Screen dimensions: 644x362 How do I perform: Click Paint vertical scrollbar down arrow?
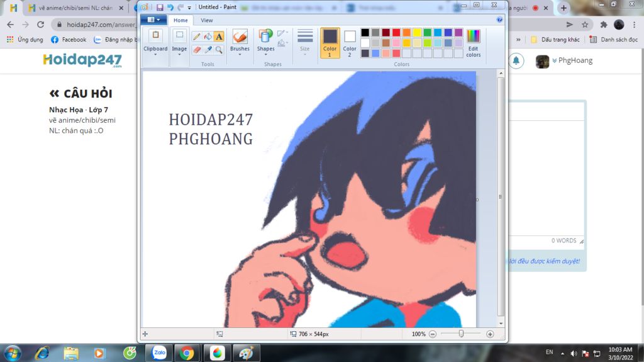tap(501, 324)
